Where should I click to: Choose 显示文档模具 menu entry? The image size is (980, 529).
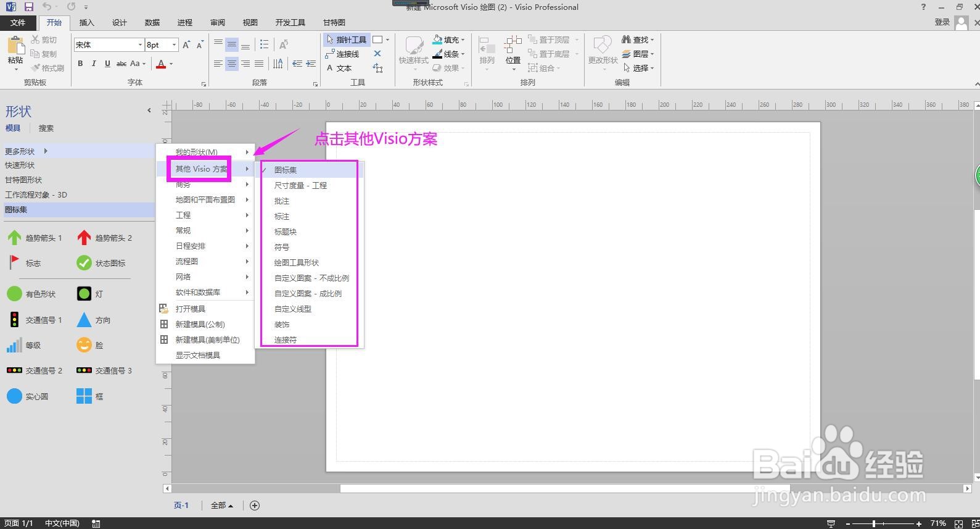click(205, 355)
